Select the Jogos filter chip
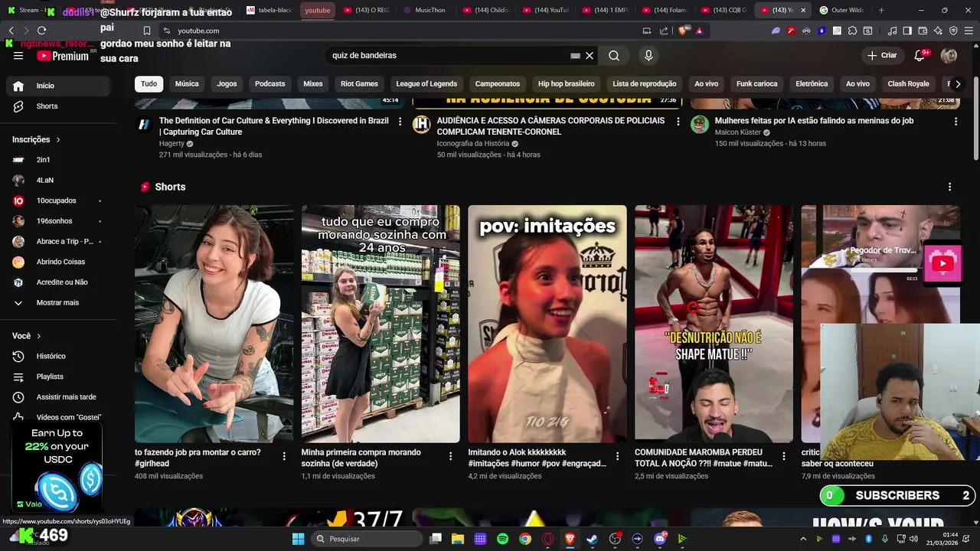 point(227,83)
